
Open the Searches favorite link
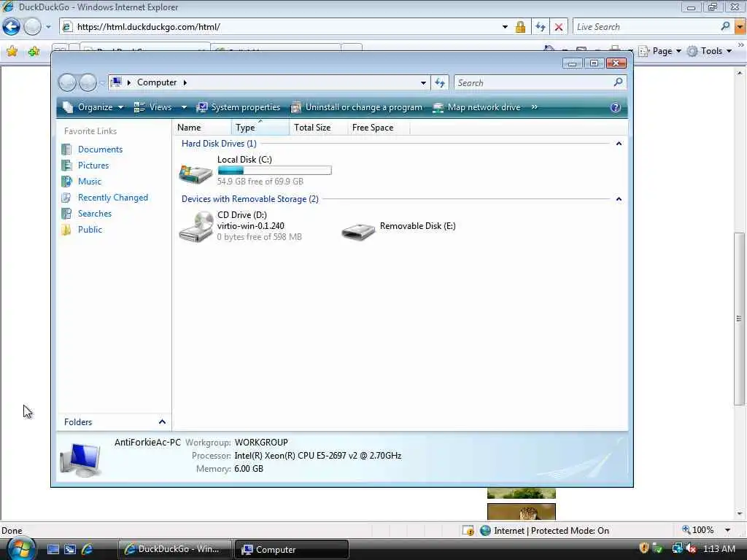(x=95, y=214)
